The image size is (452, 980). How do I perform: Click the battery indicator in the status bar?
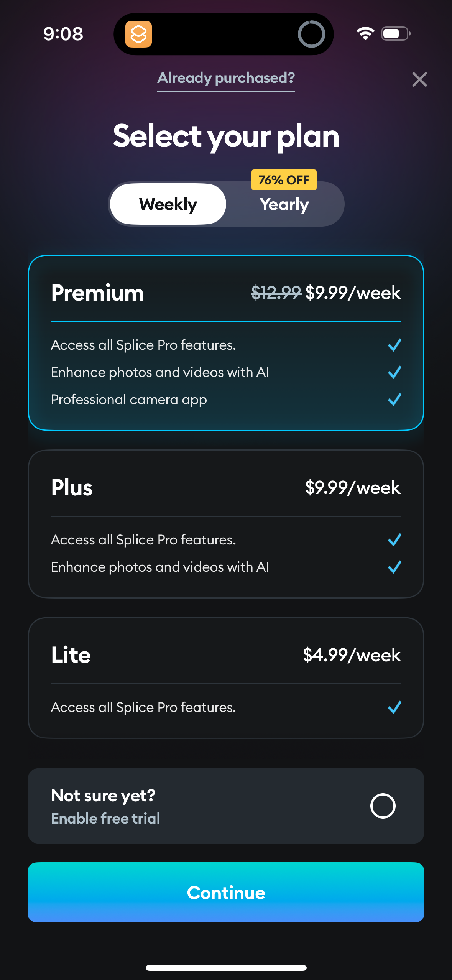tap(394, 34)
